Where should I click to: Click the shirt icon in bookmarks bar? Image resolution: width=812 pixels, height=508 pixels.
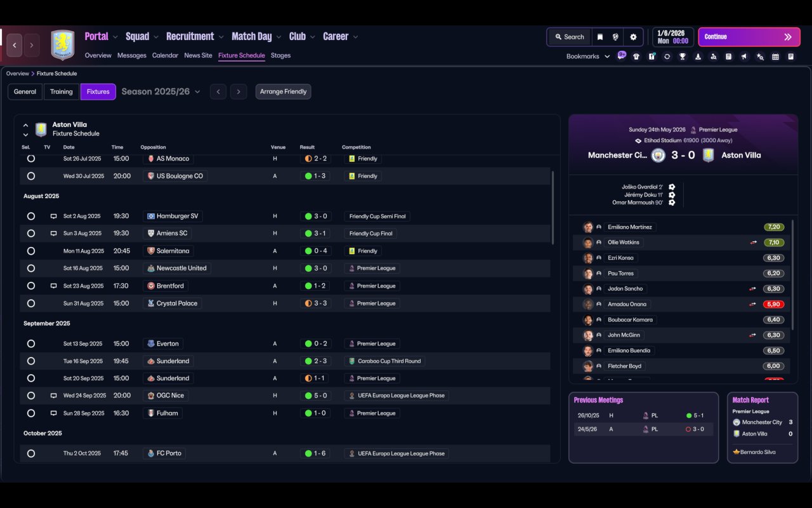tap(636, 57)
